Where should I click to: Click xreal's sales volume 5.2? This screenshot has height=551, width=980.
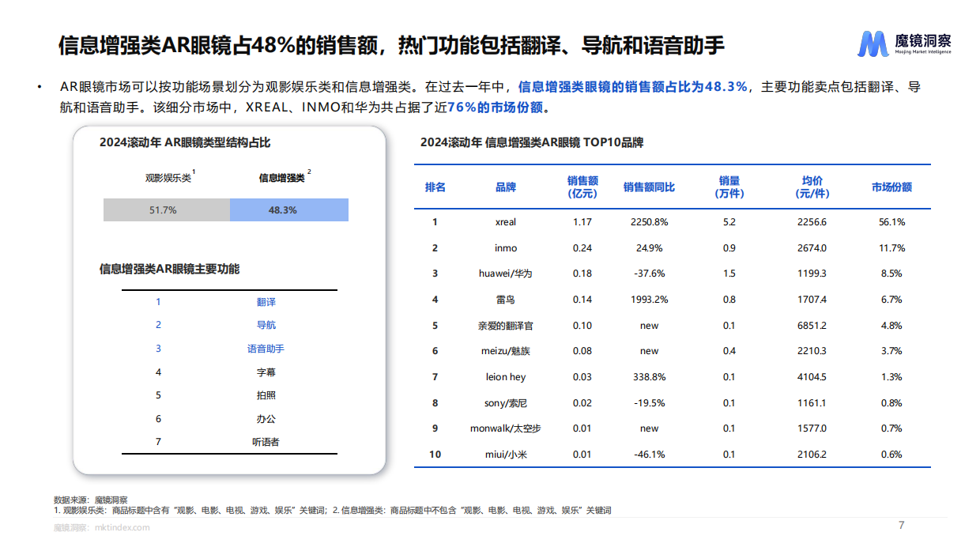click(x=729, y=222)
